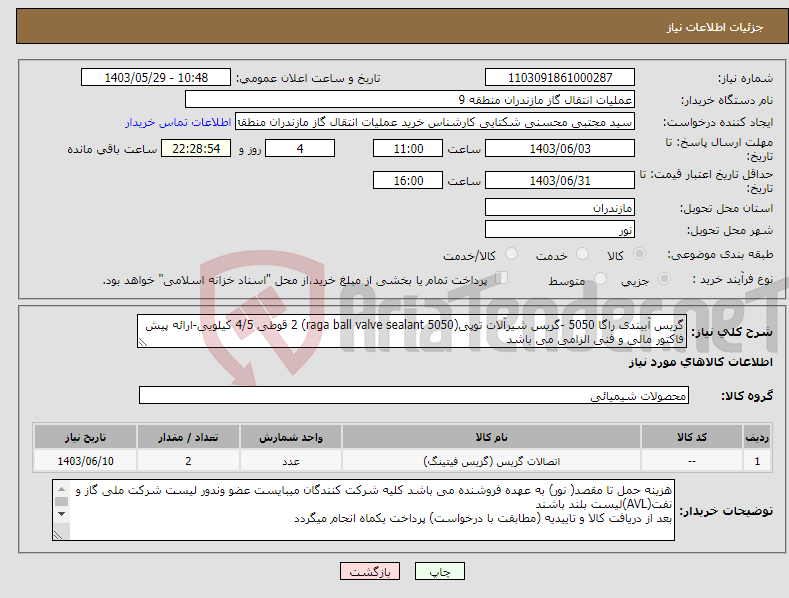The image size is (789, 598).
Task: Click the item name اتصالات گریس (گریس فیتینگ)
Action: (491, 461)
